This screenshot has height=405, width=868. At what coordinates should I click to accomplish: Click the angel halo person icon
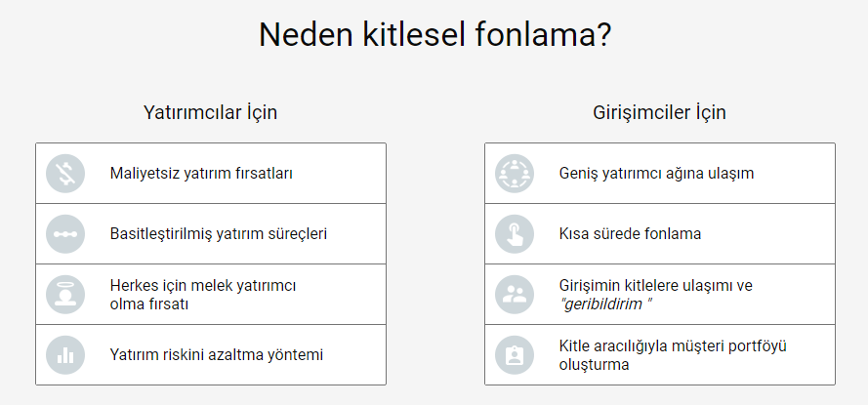(65, 295)
